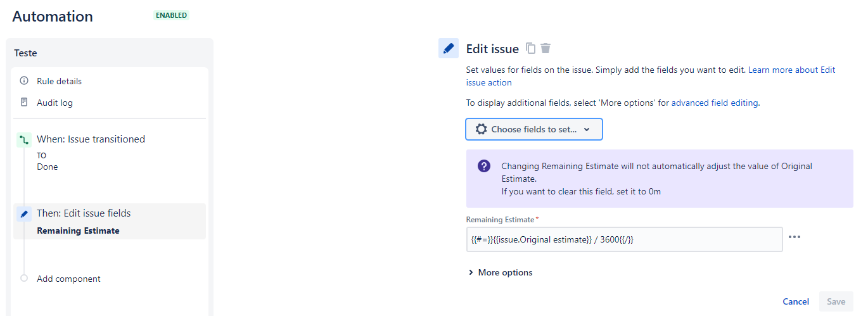The height and width of the screenshot is (316, 868).
Task: Click the Edit issue heading text
Action: 492,49
